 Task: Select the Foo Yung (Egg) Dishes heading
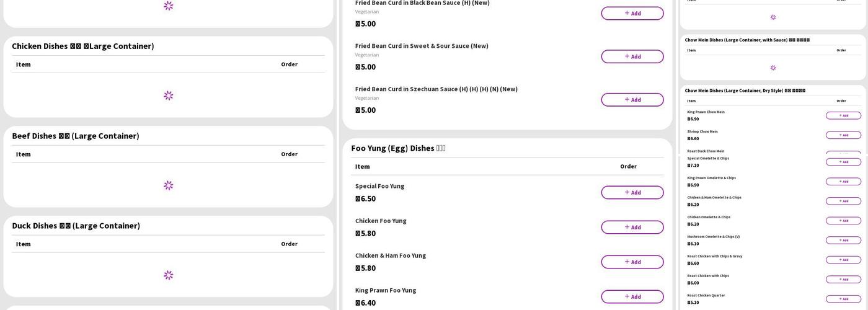(398, 148)
